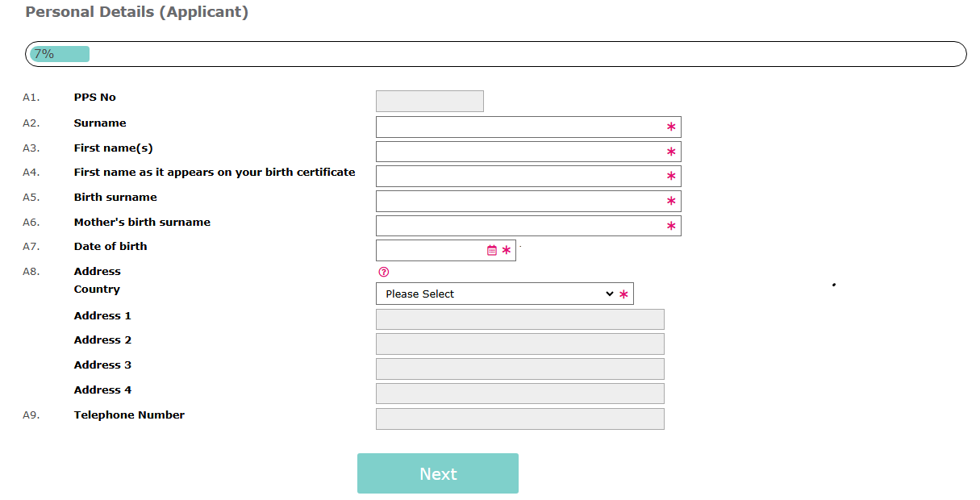Click the PPS No field
This screenshot has width=980, height=500.
coord(430,102)
